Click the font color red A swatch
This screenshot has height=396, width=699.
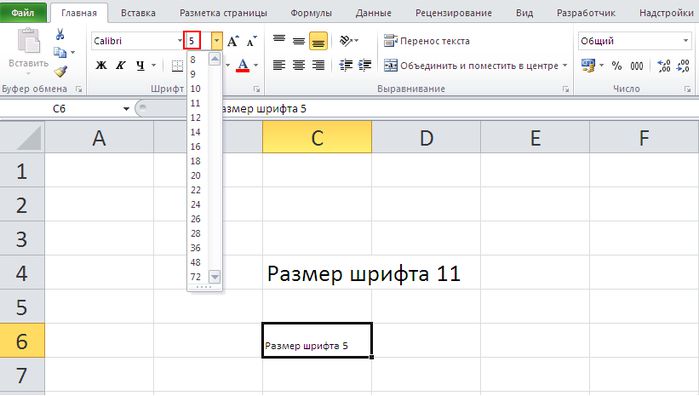[x=243, y=66]
